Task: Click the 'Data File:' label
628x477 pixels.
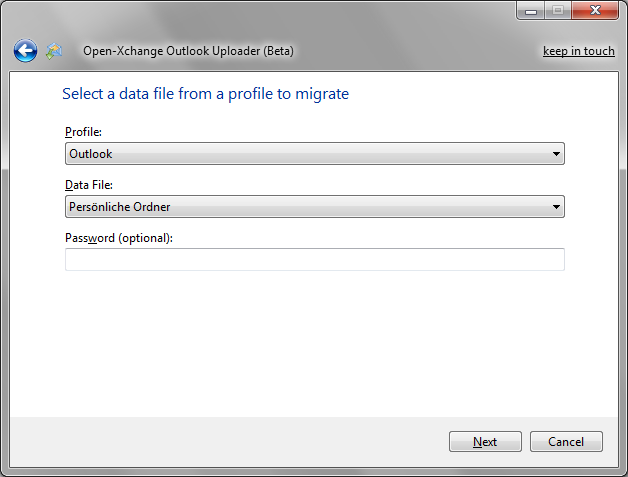Action: pos(89,185)
